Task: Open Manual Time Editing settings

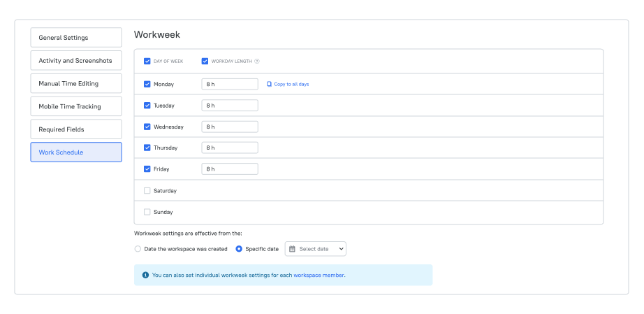Action: (76, 83)
